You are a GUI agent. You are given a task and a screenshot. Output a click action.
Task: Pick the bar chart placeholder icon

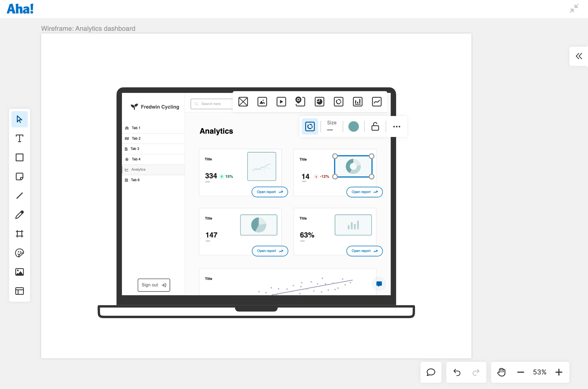[357, 102]
